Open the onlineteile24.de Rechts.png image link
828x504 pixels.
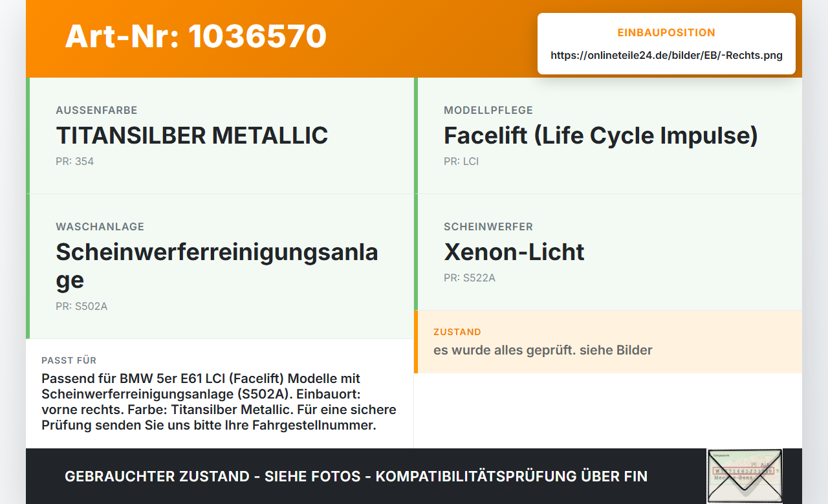[666, 55]
